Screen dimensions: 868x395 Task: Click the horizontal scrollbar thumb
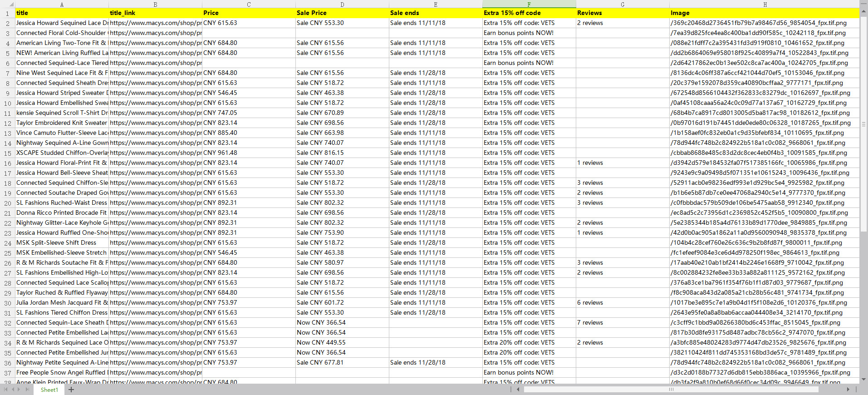coord(671,389)
